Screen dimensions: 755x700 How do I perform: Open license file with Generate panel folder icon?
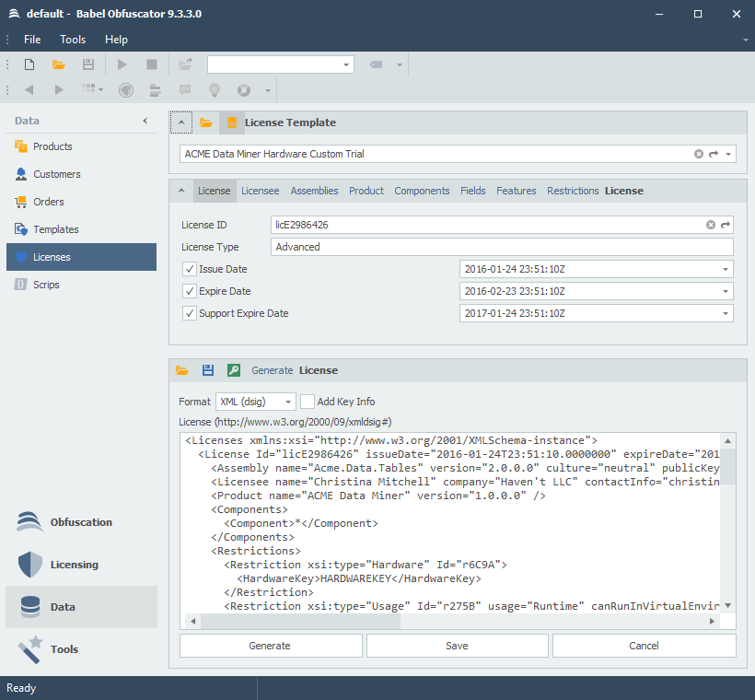(182, 370)
